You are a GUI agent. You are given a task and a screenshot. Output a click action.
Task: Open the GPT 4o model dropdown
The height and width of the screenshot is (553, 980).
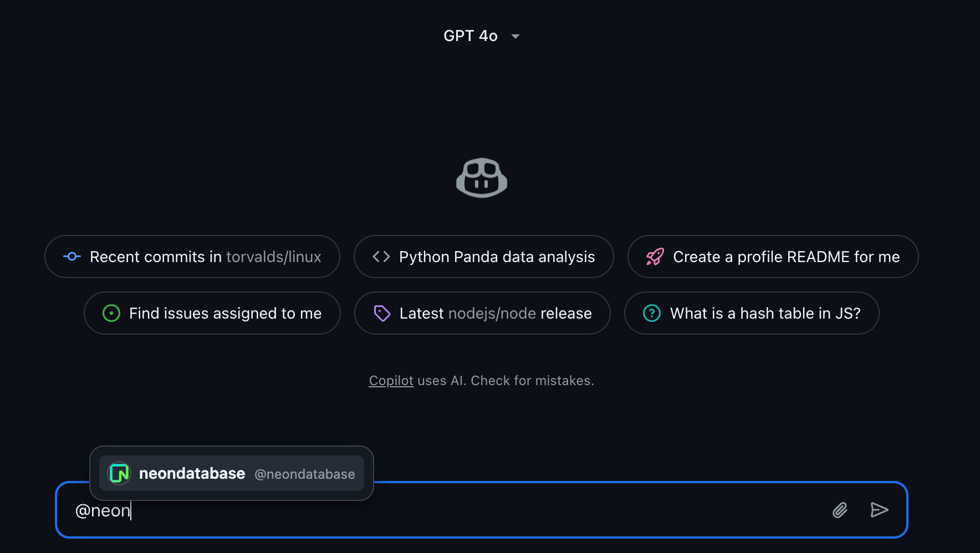point(471,36)
